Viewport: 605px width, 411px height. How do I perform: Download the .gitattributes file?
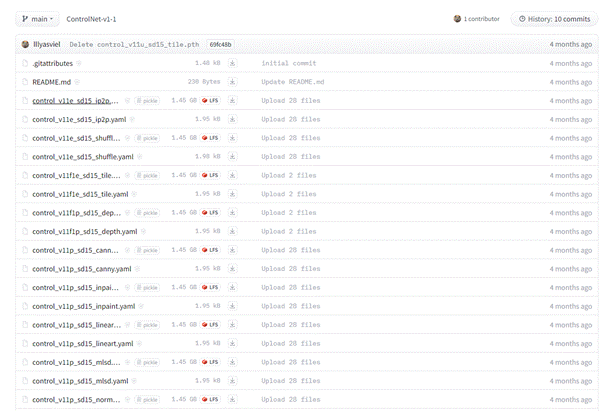click(233, 63)
